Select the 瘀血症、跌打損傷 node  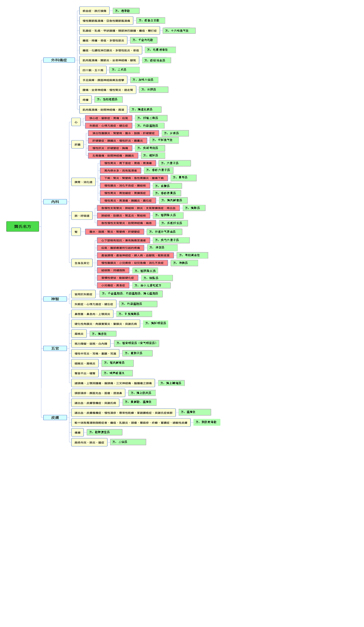point(94,11)
